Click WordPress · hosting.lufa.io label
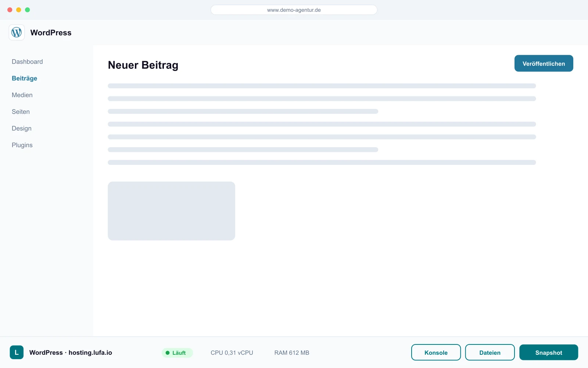This screenshot has height=368, width=588. [71, 353]
